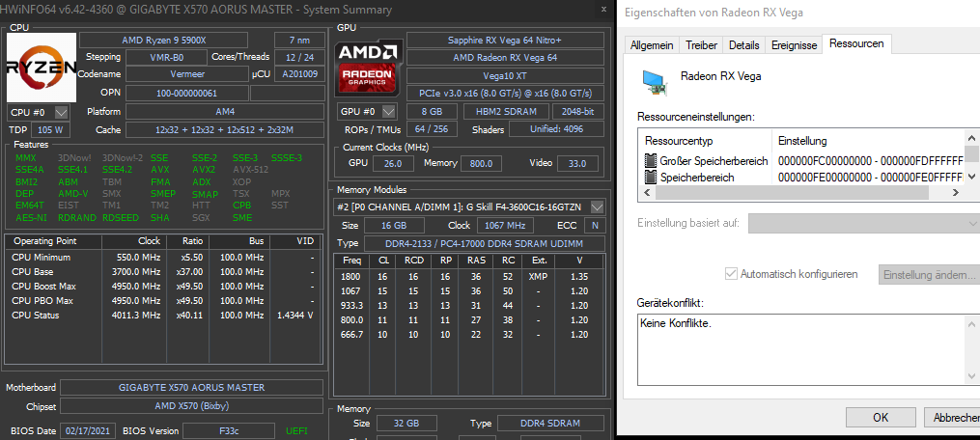
Task: Open the Details tab
Action: pos(743,45)
